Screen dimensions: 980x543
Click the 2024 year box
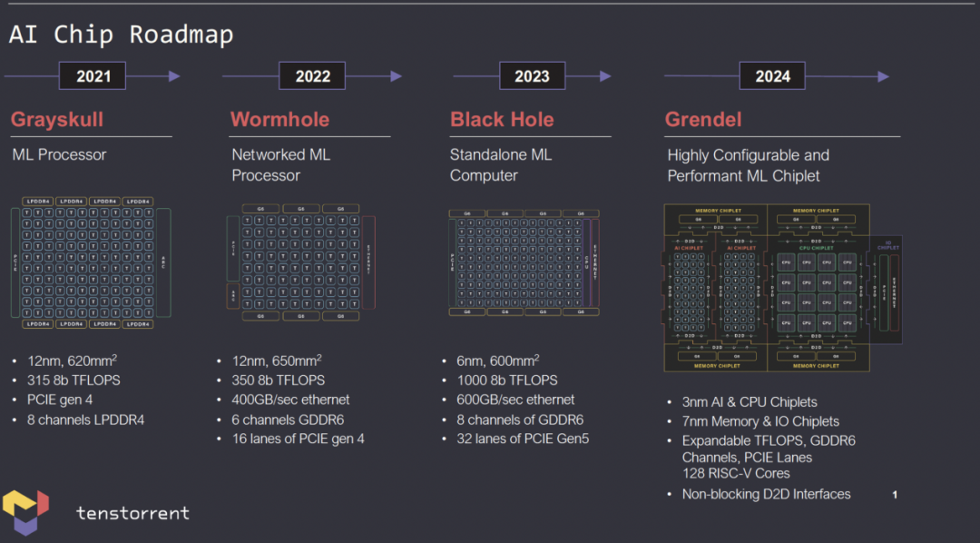point(772,75)
